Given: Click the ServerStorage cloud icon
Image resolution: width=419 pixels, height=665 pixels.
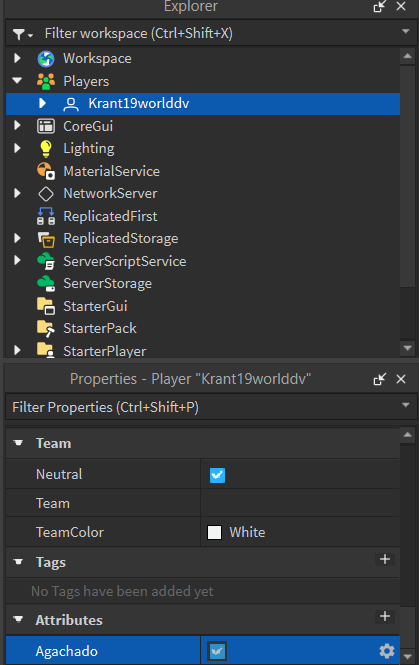Looking at the screenshot, I should pos(46,284).
